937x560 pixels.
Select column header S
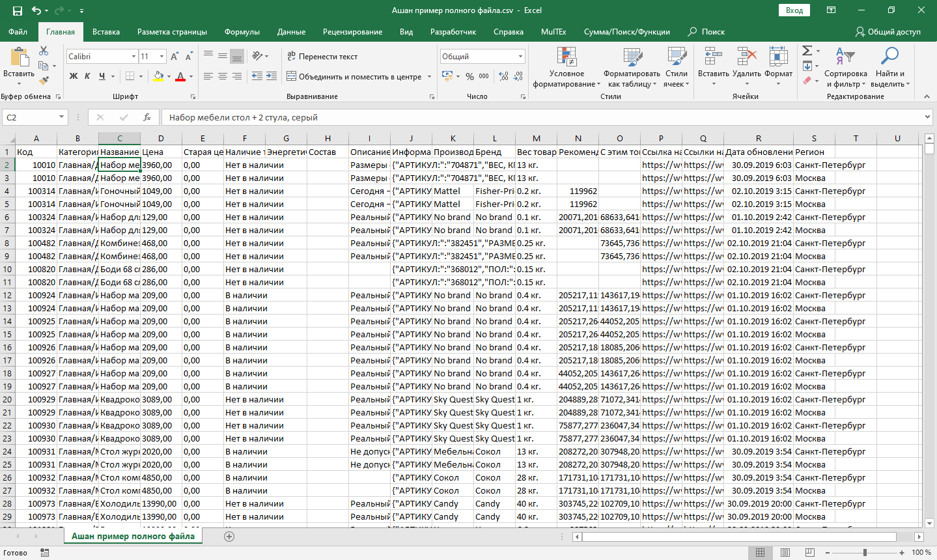(x=814, y=138)
